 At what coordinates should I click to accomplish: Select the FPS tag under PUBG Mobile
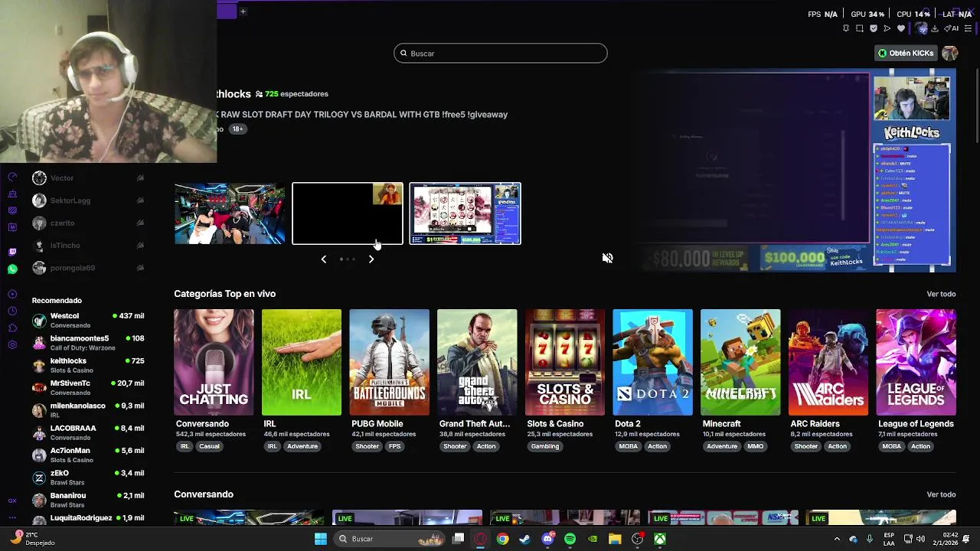coord(394,446)
